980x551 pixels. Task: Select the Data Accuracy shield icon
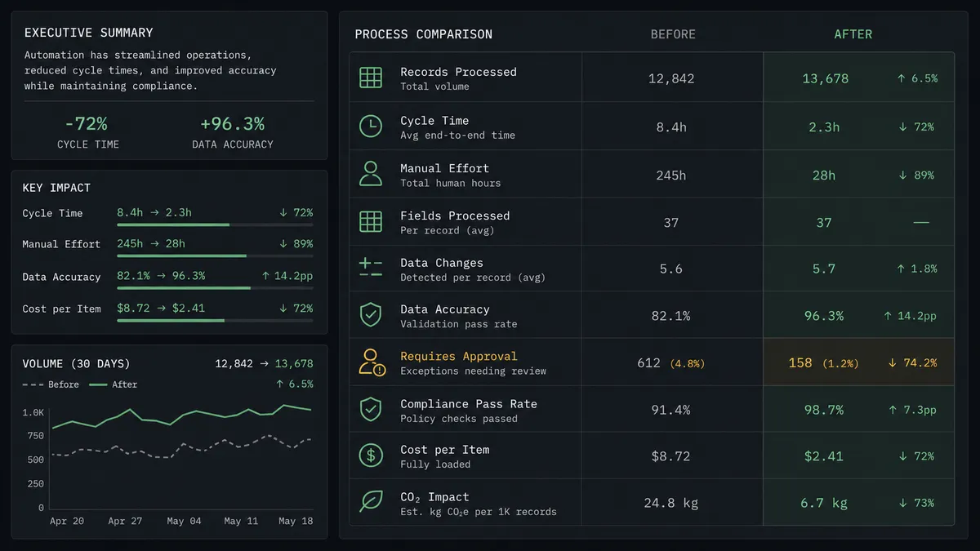(371, 315)
